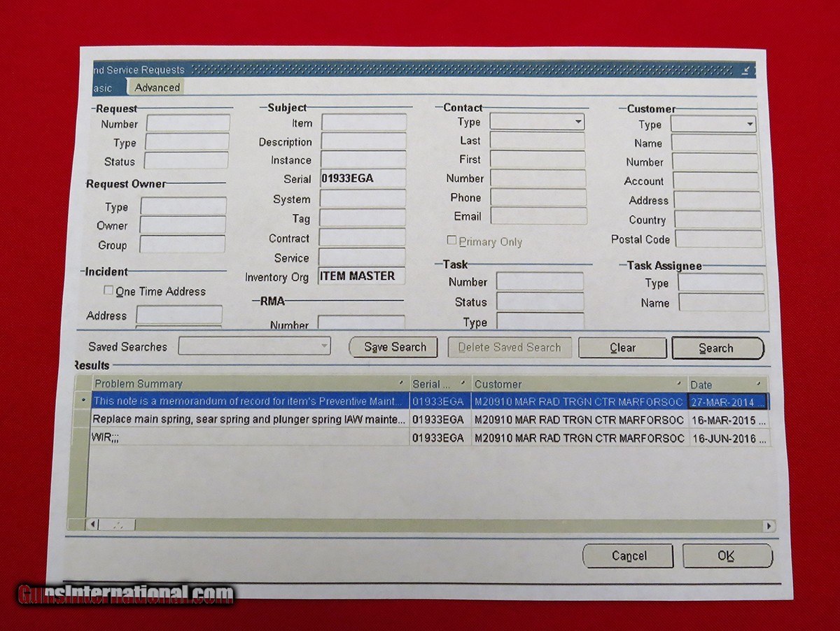840x631 pixels.
Task: Click the Subject Description input field
Action: click(x=363, y=141)
